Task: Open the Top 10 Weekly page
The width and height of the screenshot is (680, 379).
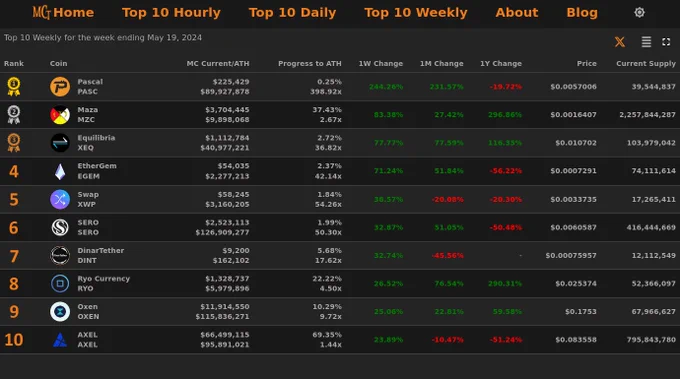Action: (x=416, y=13)
